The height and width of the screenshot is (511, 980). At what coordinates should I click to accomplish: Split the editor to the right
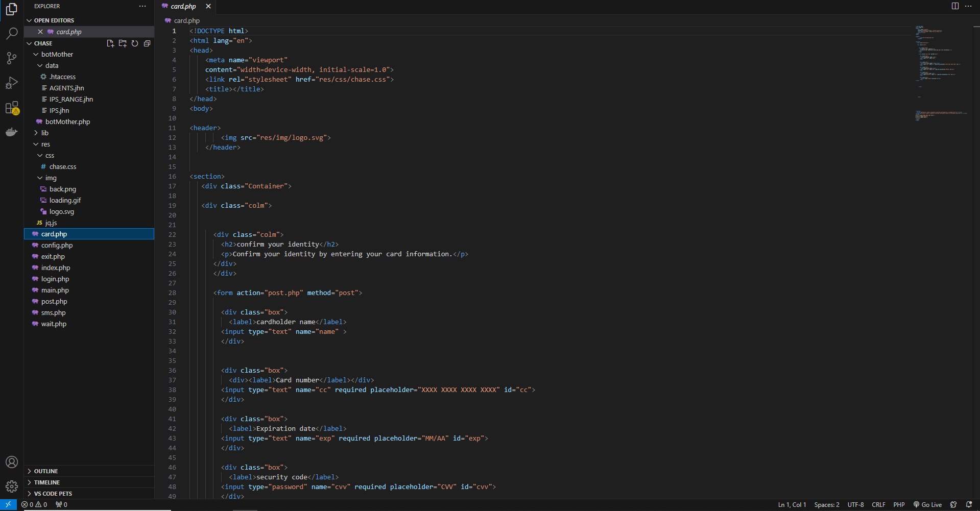coord(955,6)
